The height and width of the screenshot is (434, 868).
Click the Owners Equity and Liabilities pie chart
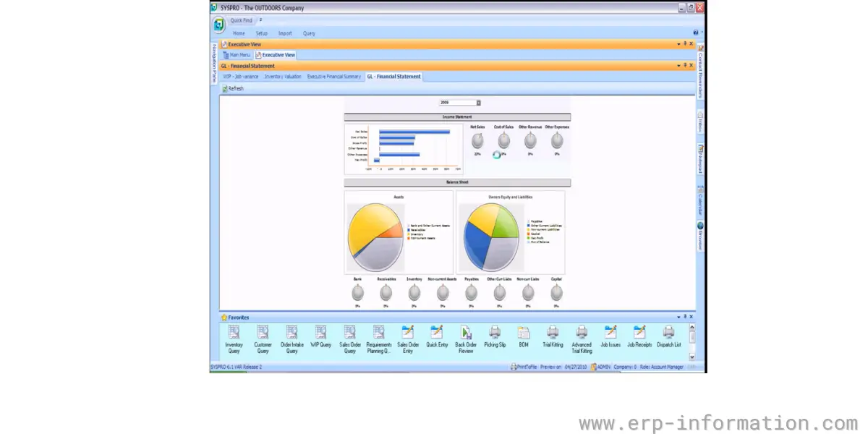tap(492, 236)
